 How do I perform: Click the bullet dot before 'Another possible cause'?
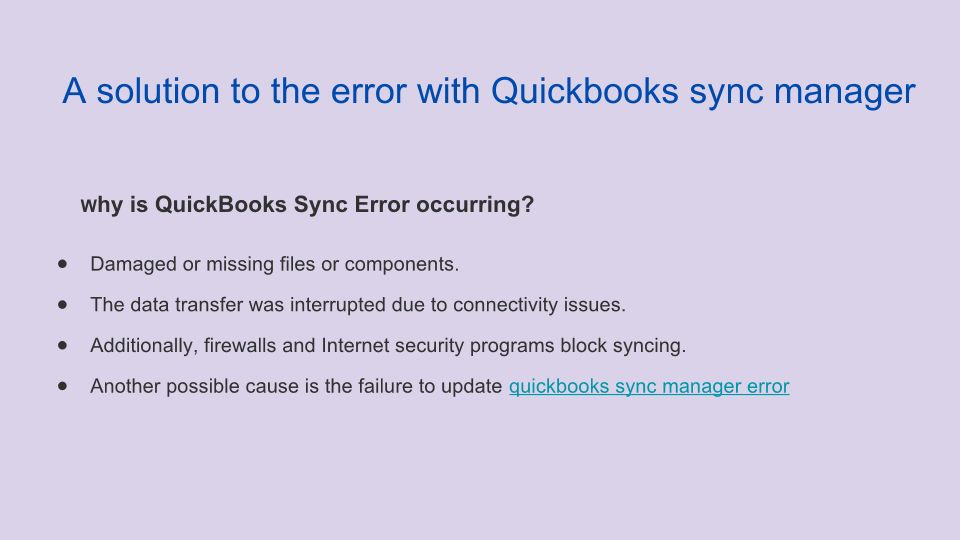[x=65, y=386]
